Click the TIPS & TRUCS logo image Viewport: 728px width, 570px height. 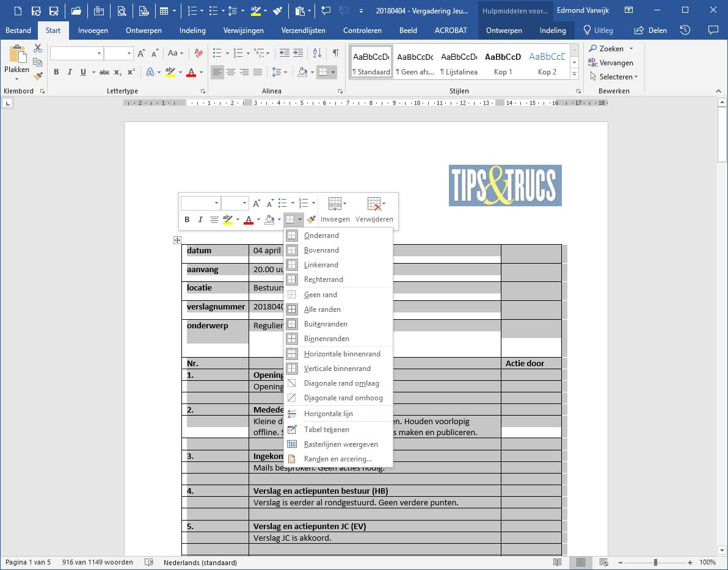pos(505,186)
